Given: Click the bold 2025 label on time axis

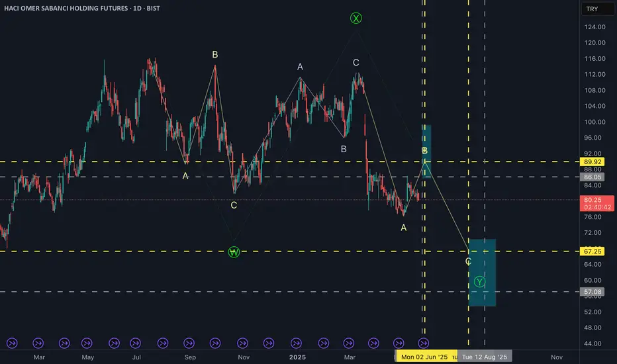Looking at the screenshot, I should click(x=297, y=357).
